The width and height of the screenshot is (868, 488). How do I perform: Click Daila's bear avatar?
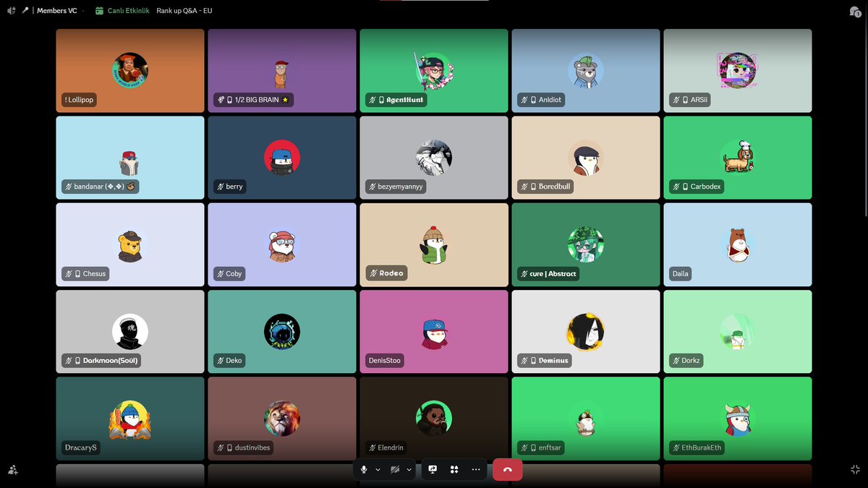pos(738,245)
